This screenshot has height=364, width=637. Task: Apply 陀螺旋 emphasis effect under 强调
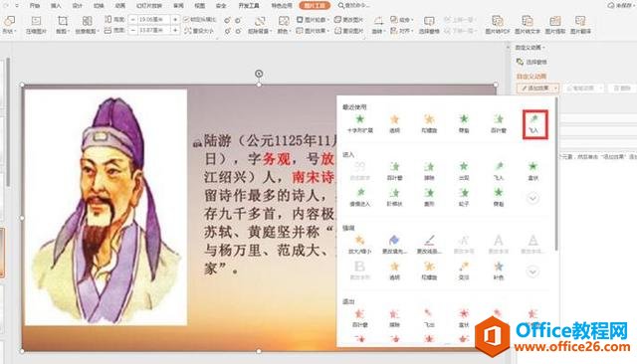(429, 272)
